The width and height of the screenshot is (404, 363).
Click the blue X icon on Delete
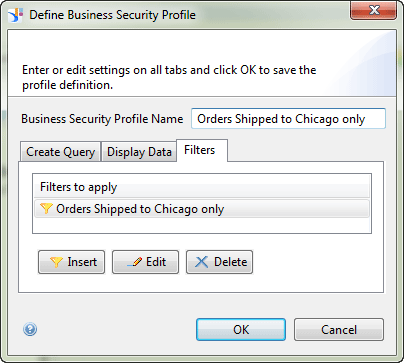point(201,262)
